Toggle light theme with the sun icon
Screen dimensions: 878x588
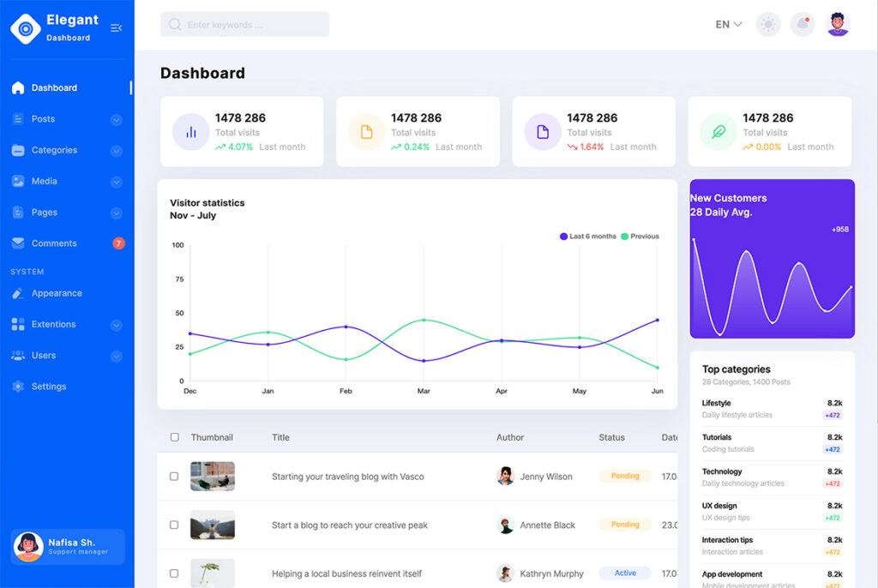click(768, 25)
